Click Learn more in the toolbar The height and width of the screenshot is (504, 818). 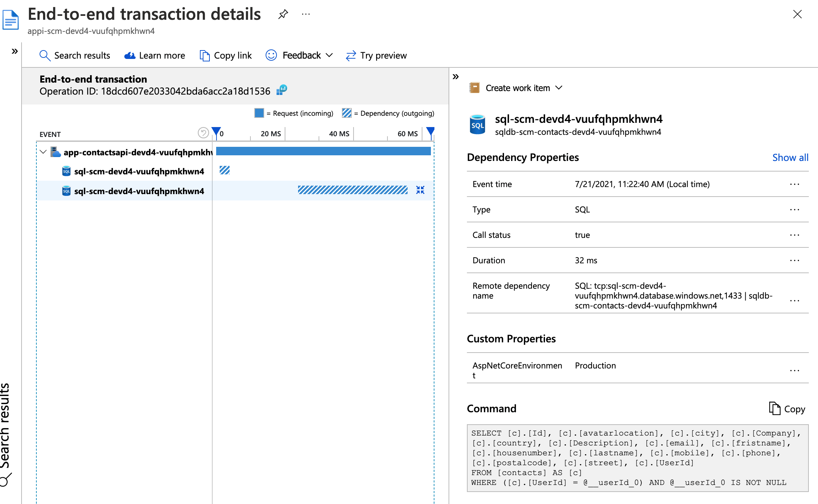point(154,55)
